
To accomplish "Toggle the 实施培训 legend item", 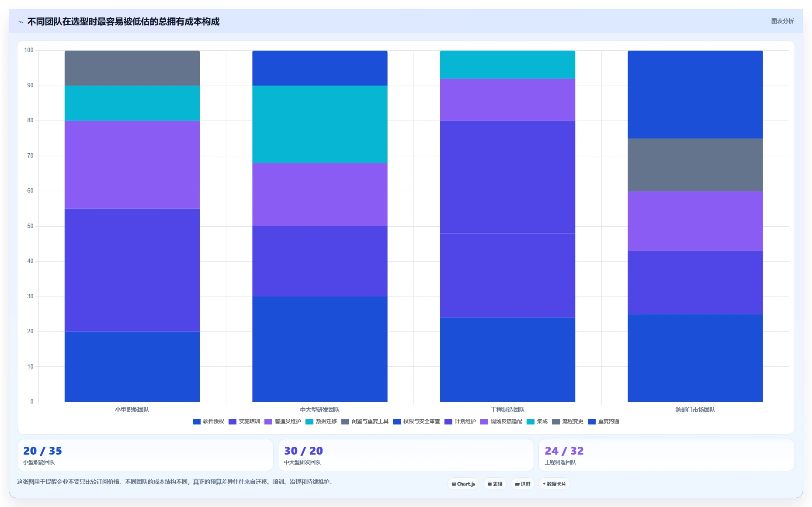I will point(244,421).
